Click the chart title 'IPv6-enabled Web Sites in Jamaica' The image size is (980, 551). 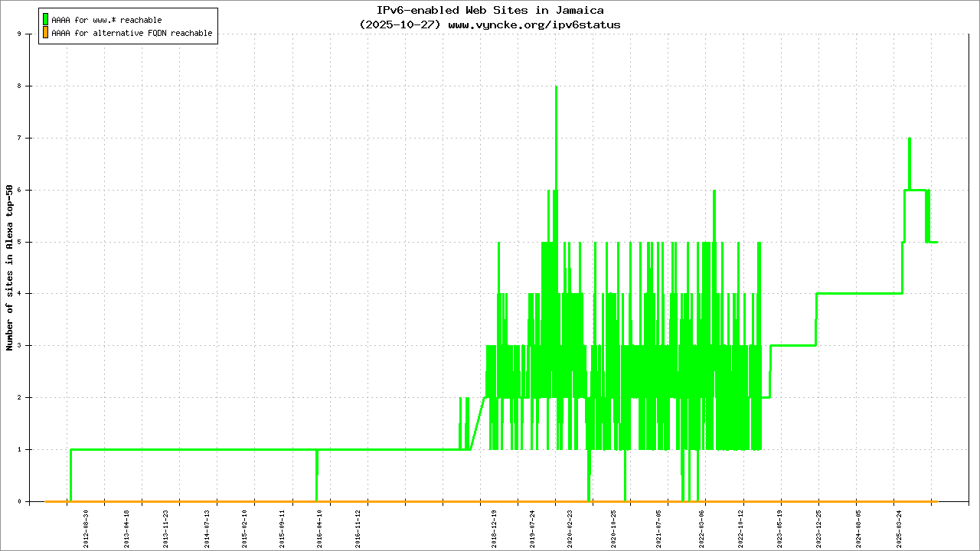coord(490,10)
